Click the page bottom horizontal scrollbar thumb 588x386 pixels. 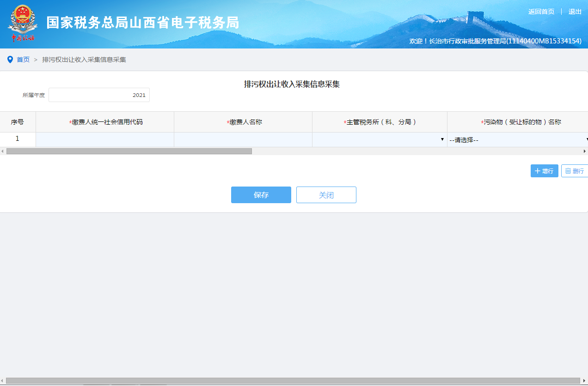coord(293,381)
